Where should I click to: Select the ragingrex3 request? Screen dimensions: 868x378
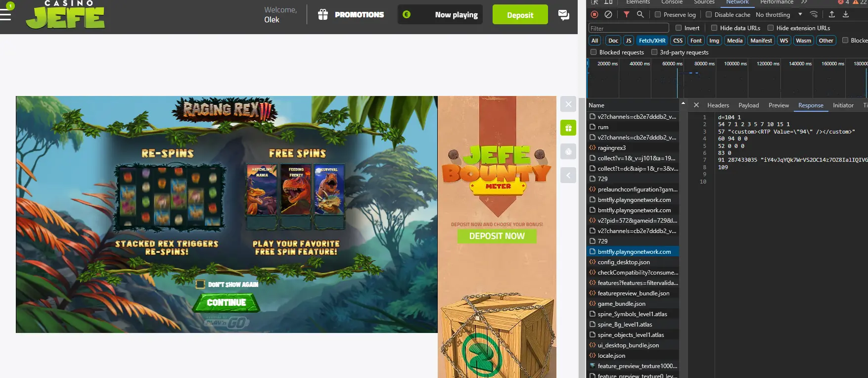[x=633, y=147]
